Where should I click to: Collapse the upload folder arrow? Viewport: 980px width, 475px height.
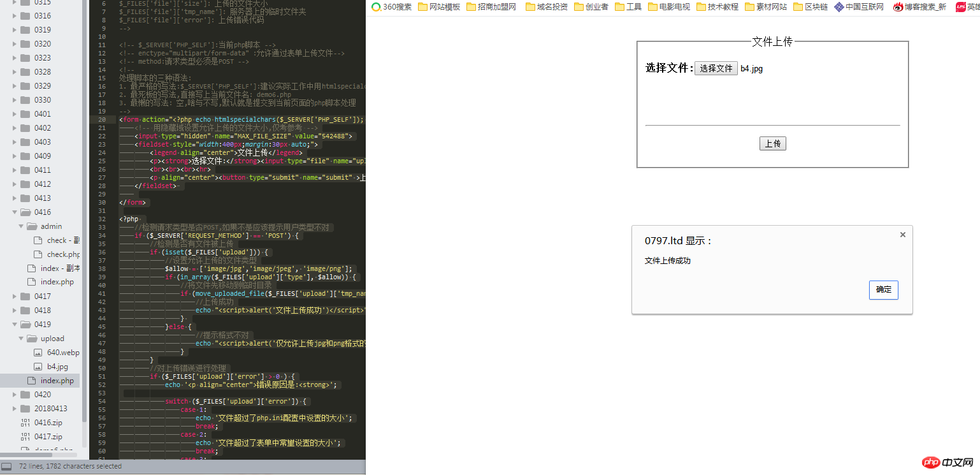pyautogui.click(x=20, y=339)
